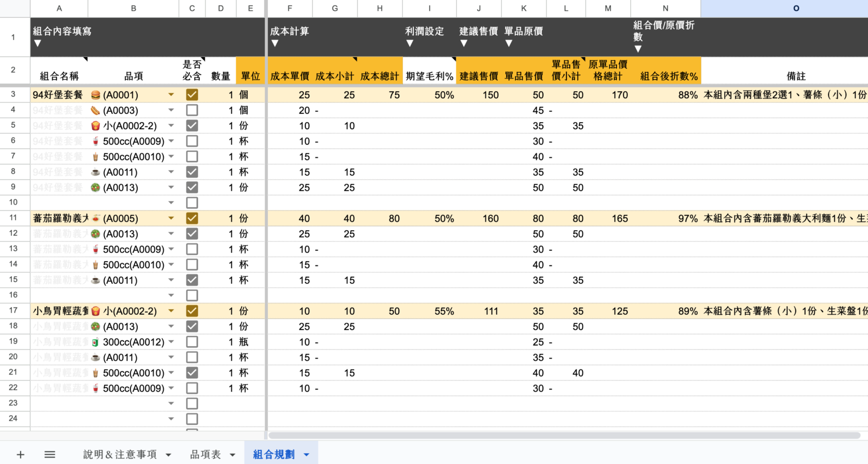Select the 組合規劃 sheet tab

coord(274,455)
